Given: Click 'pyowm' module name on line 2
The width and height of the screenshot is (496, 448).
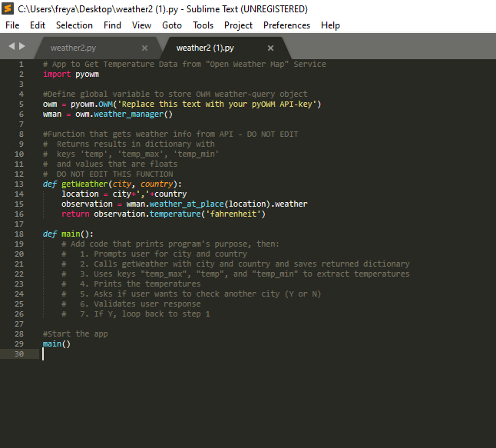Looking at the screenshot, I should (87, 75).
